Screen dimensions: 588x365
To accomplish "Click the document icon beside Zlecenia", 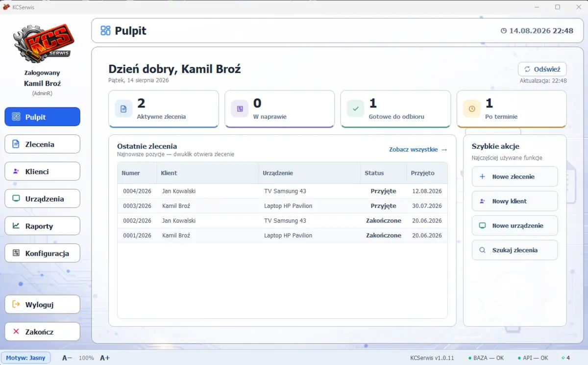I will (x=16, y=144).
